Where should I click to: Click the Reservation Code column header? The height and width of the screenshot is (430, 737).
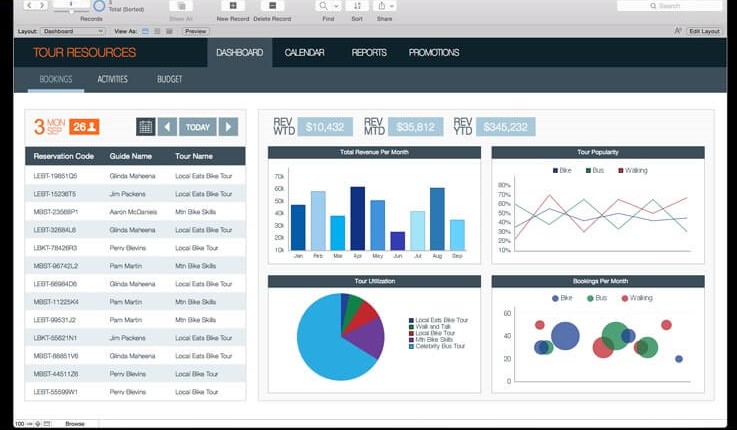[63, 156]
